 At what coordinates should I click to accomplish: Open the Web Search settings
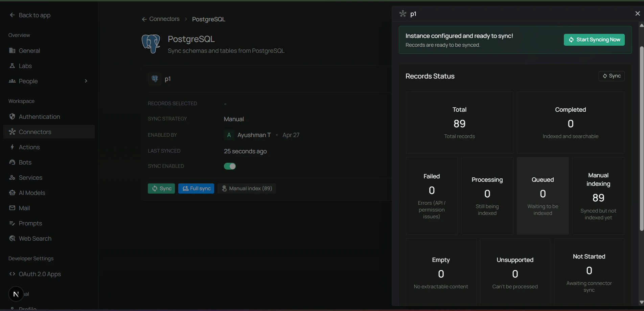point(49,238)
